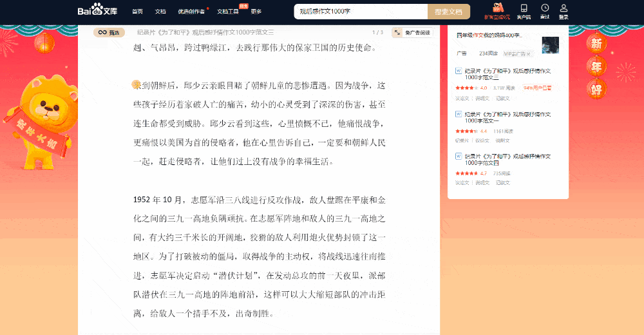Open the VIP 新客立减9元 offer icon
The height and width of the screenshot is (335, 644).
coord(497,11)
